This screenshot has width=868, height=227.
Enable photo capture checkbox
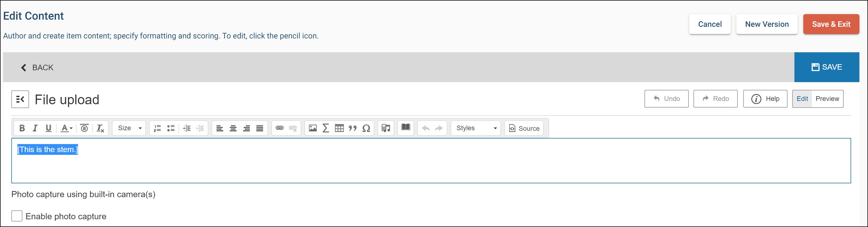click(17, 216)
